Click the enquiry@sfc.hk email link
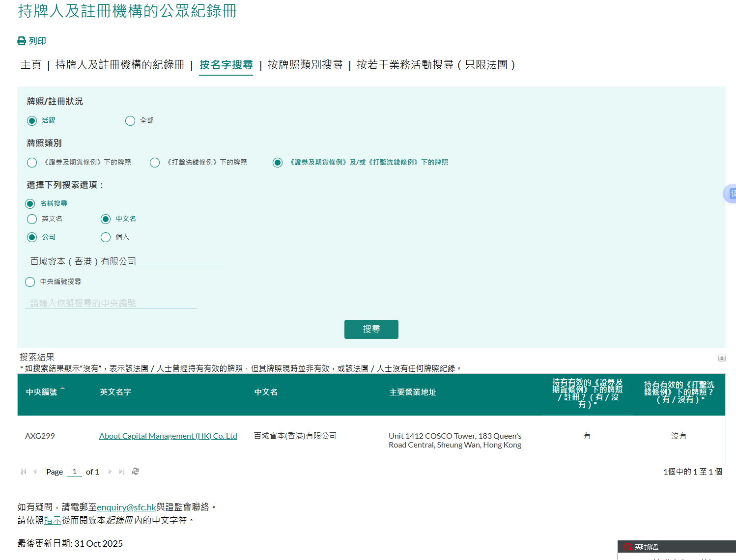 click(126, 507)
